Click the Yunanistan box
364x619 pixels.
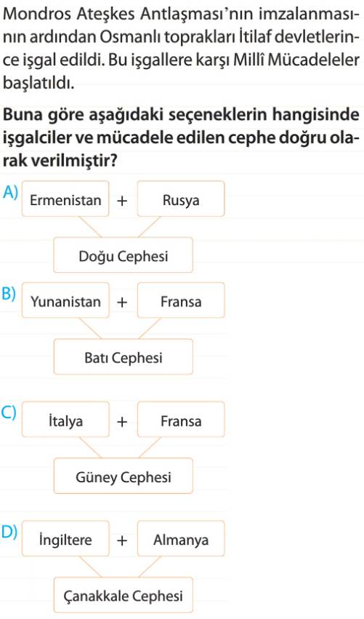[x=65, y=301]
